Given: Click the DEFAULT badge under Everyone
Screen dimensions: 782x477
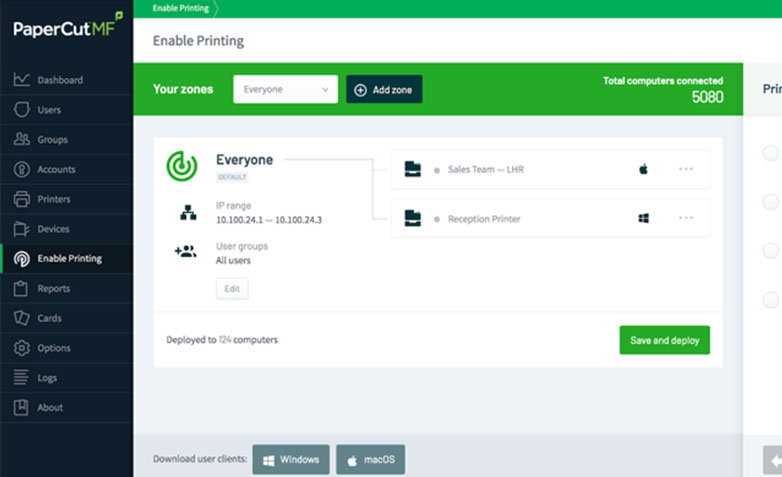Looking at the screenshot, I should [232, 177].
